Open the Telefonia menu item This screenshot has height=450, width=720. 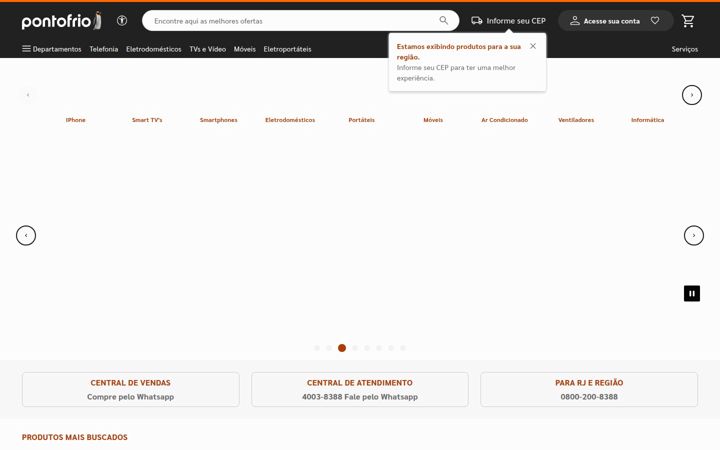(x=104, y=49)
